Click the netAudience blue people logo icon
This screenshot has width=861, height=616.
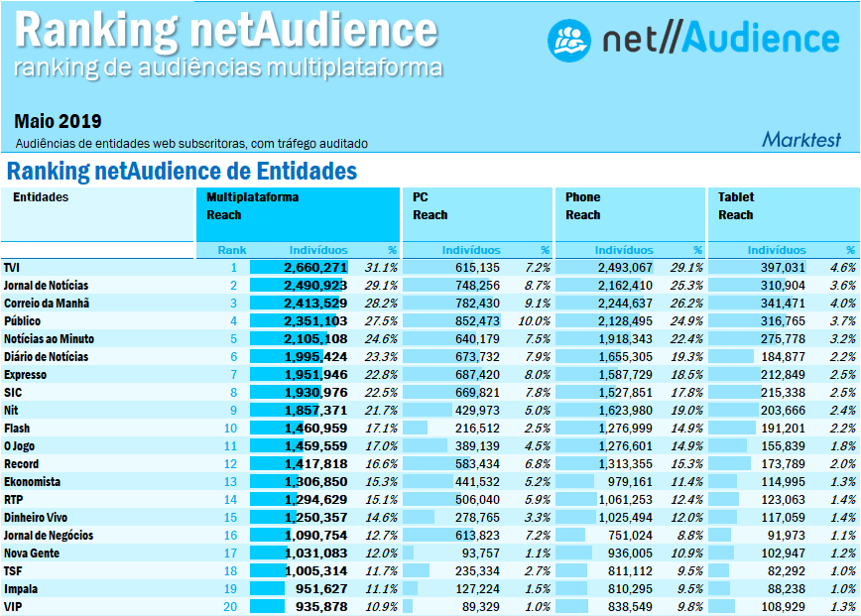point(569,39)
